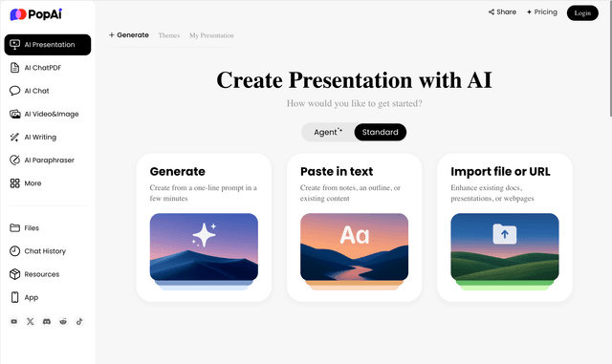Screen dimensions: 612x364
Task: Switch mode to Agent
Action: [328, 132]
